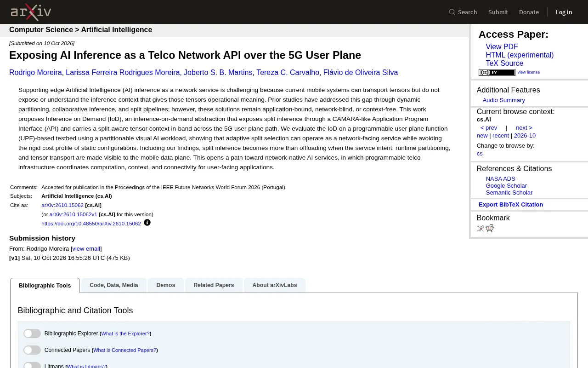Open View PDF link

[x=502, y=47]
